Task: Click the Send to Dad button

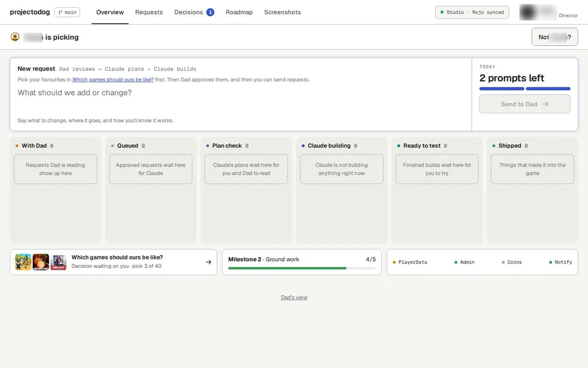Action: coord(525,104)
